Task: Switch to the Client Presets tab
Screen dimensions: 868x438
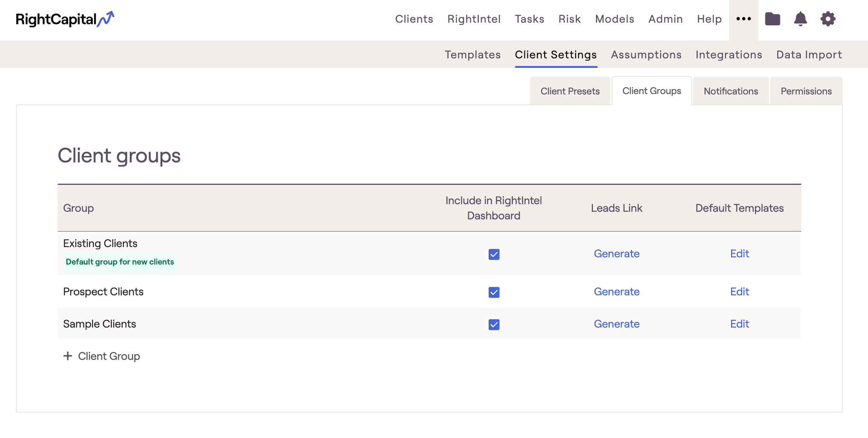Action: point(570,91)
